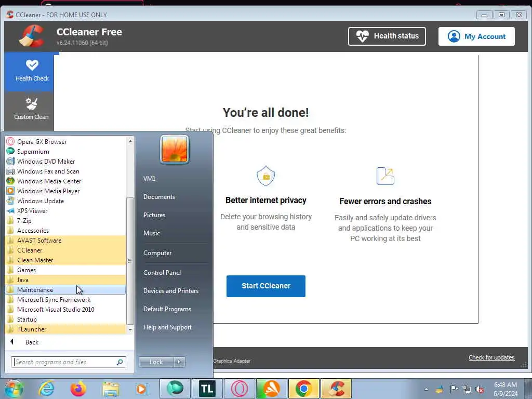Launch Opera GX Browser from Start menu
532x399 pixels.
(65, 141)
